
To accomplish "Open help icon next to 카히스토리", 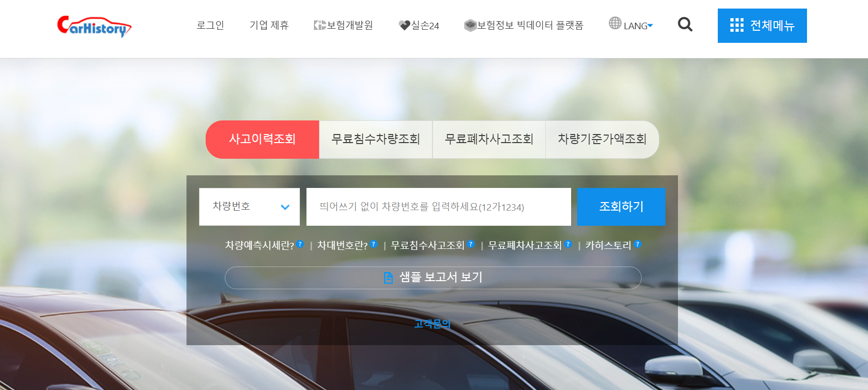I will (x=638, y=244).
